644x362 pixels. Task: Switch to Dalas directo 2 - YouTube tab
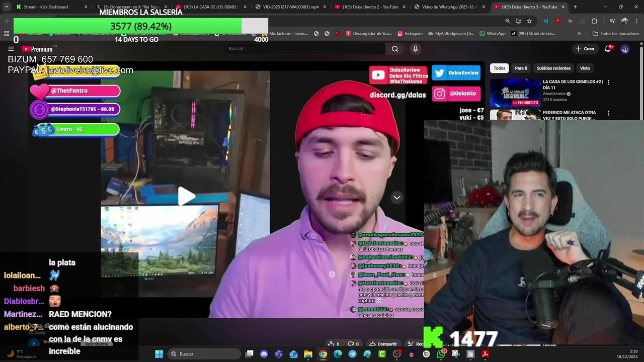coord(370,7)
